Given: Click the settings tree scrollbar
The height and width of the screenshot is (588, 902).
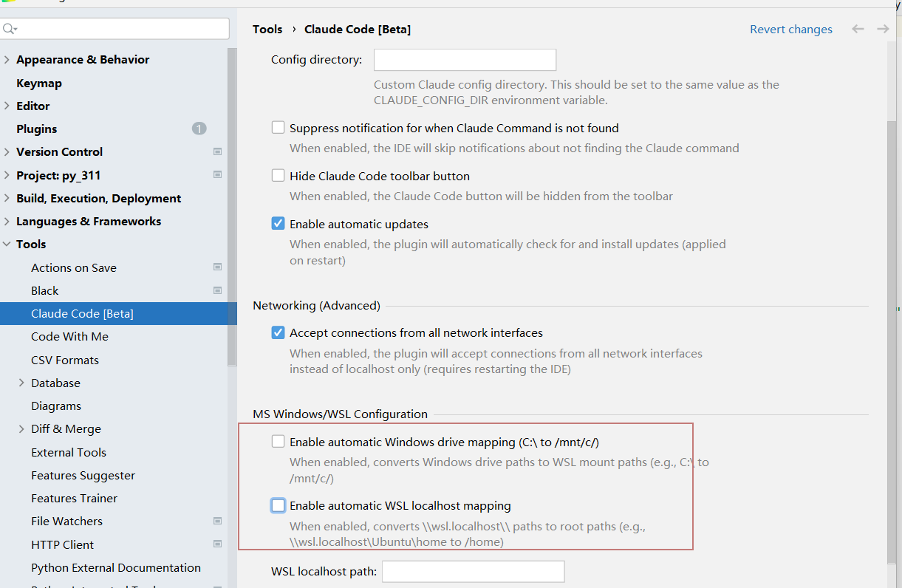Looking at the screenshot, I should point(233,207).
